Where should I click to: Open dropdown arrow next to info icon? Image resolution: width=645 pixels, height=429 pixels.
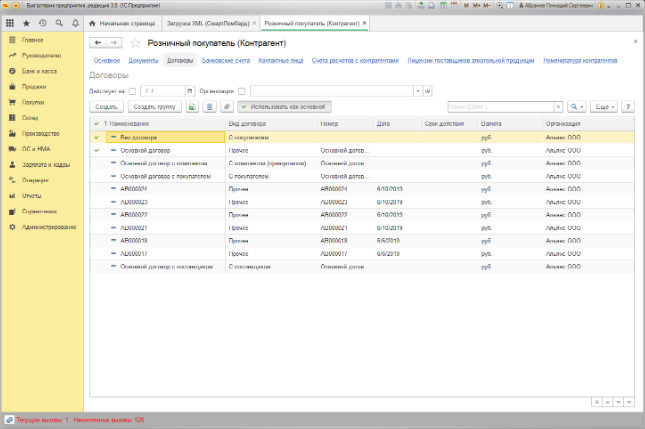[x=609, y=6]
